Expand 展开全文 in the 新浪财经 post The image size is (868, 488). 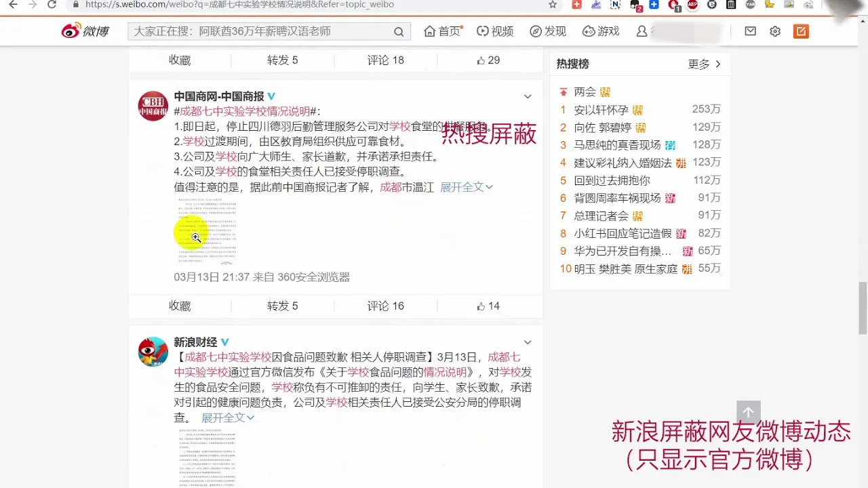tap(228, 418)
